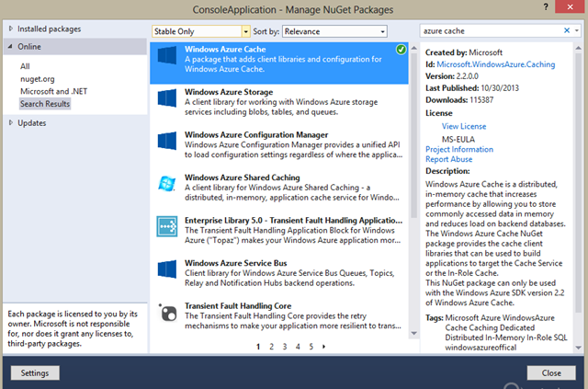
Task: Open the View License link
Action: [463, 125]
